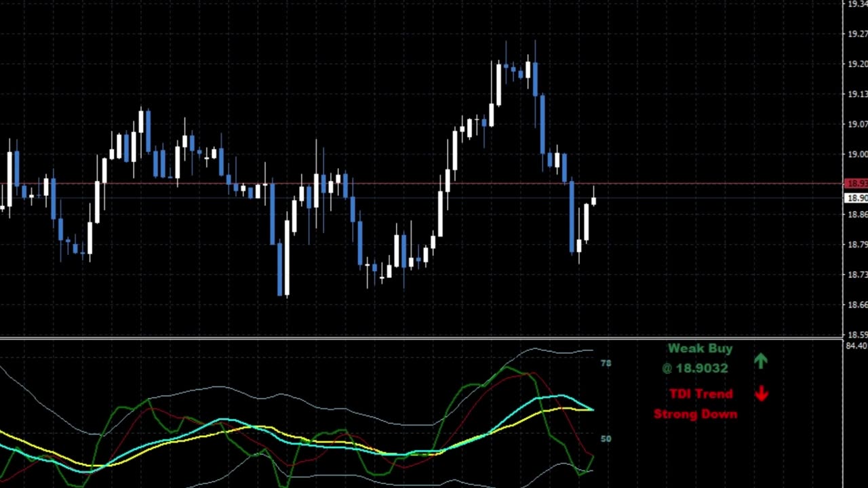
Task: Click the green up arrow beside Weak Buy
Action: coord(761,361)
